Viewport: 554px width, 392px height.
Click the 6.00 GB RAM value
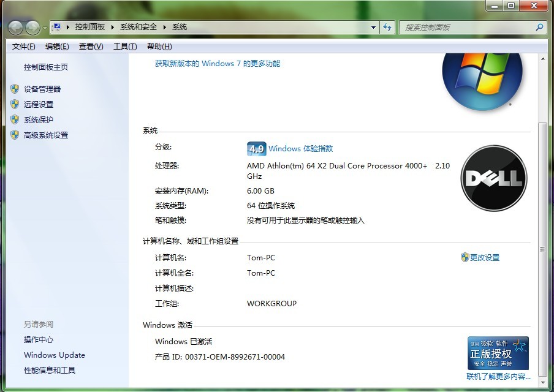click(260, 191)
